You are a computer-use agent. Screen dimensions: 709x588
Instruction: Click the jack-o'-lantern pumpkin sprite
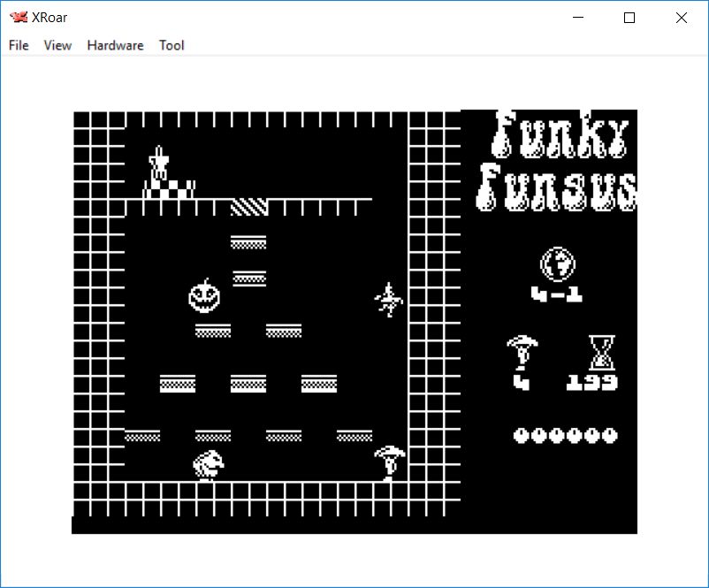click(x=203, y=296)
